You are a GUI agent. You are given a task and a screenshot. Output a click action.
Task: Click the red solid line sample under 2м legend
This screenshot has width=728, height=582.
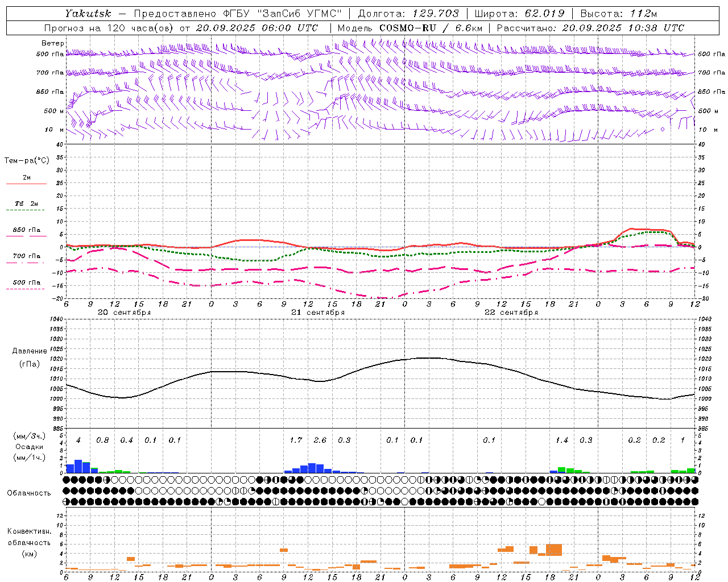click(x=26, y=184)
